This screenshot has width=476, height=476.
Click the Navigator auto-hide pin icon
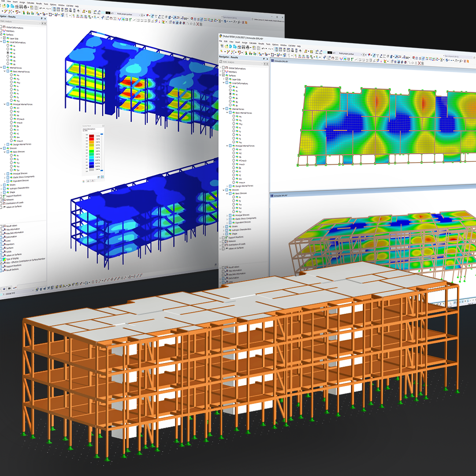[x=264, y=58]
